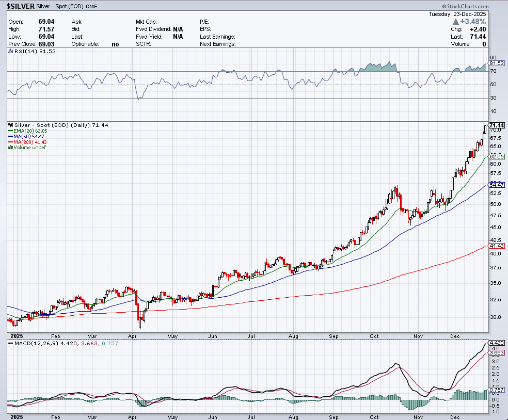Click the EMA(20) 62.05 legend text

pyautogui.click(x=30, y=131)
